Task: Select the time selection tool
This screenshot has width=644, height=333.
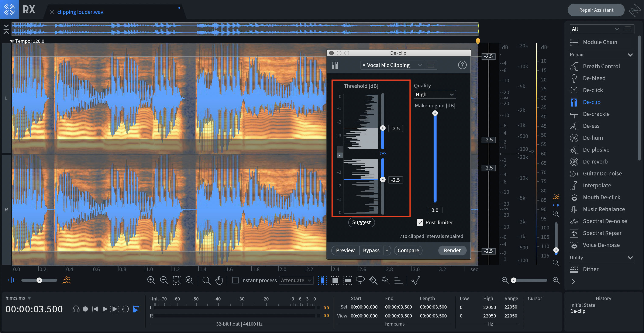Action: coord(322,280)
